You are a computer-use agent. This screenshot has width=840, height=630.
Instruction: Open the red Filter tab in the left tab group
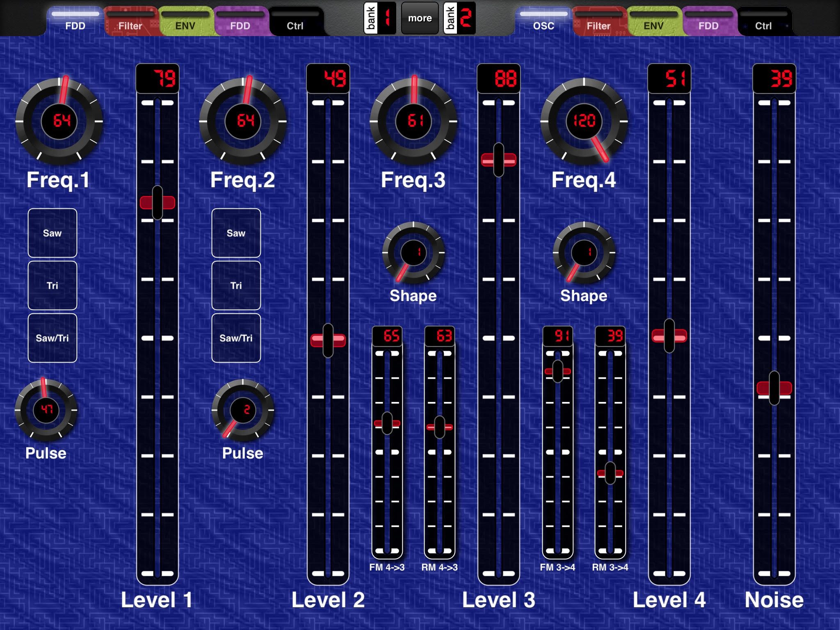(130, 21)
